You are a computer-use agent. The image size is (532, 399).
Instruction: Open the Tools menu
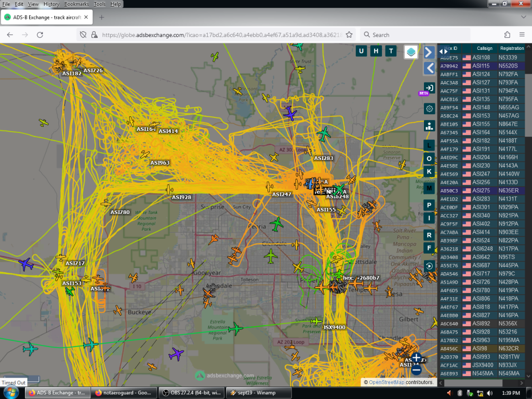pos(99,4)
